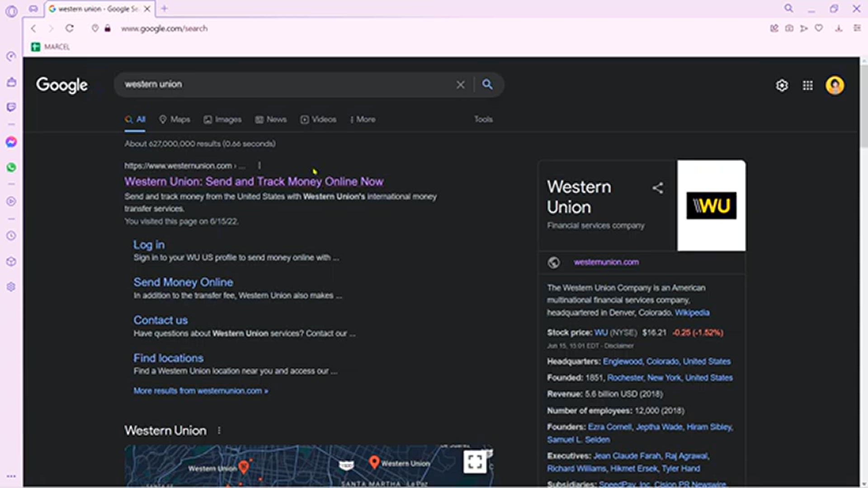Open Google apps grid

tap(807, 85)
